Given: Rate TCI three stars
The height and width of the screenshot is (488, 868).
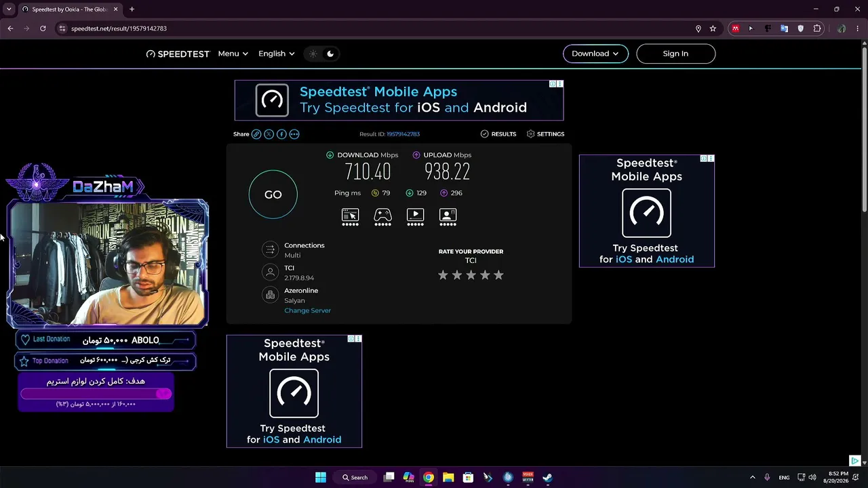Looking at the screenshot, I should click(471, 275).
